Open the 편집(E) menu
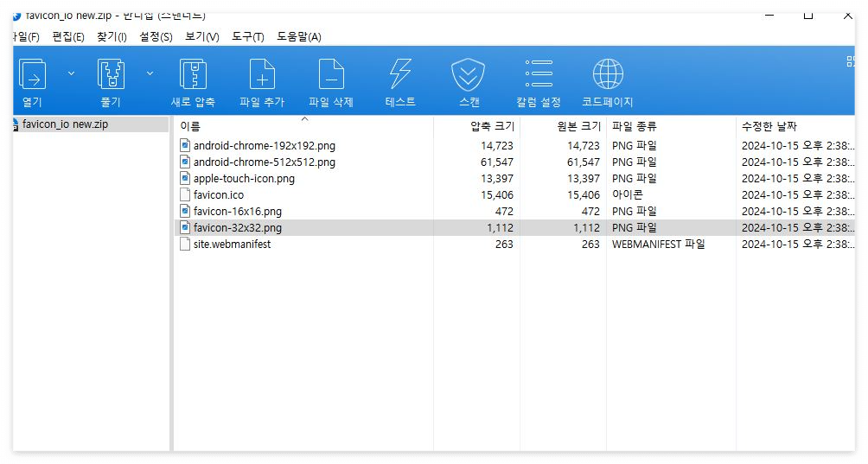This screenshot has height=464, width=868. coord(68,37)
